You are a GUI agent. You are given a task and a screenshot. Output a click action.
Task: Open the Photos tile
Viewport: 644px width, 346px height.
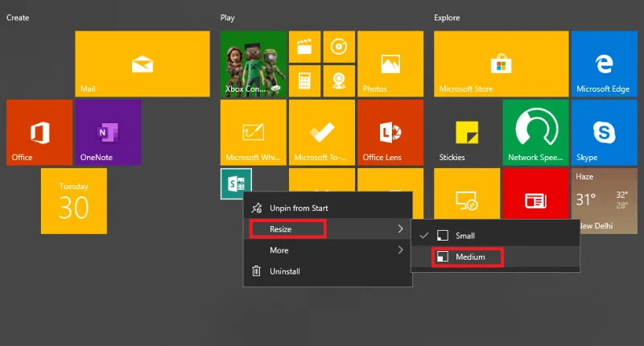(x=390, y=64)
